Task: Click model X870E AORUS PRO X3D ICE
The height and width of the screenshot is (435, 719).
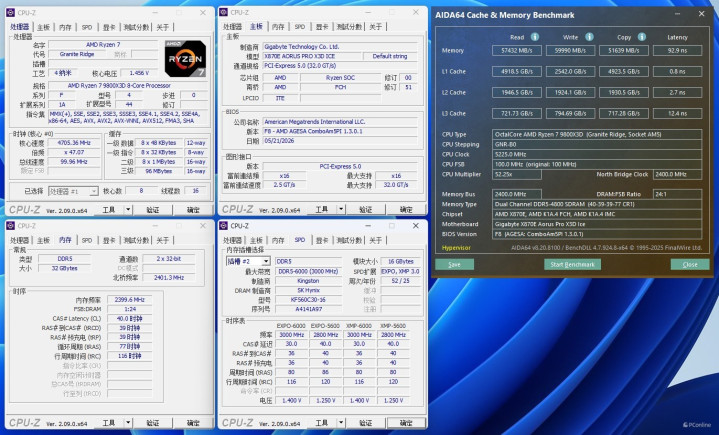Action: (x=312, y=56)
